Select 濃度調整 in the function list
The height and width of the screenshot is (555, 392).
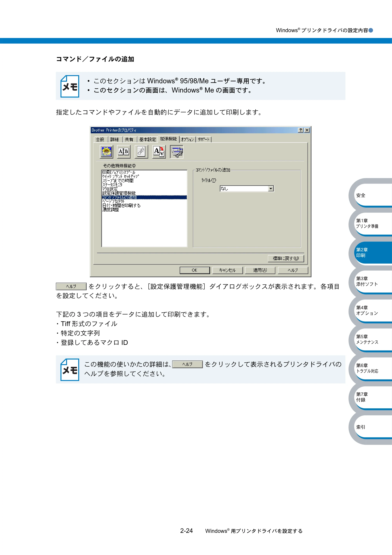tap(144, 210)
